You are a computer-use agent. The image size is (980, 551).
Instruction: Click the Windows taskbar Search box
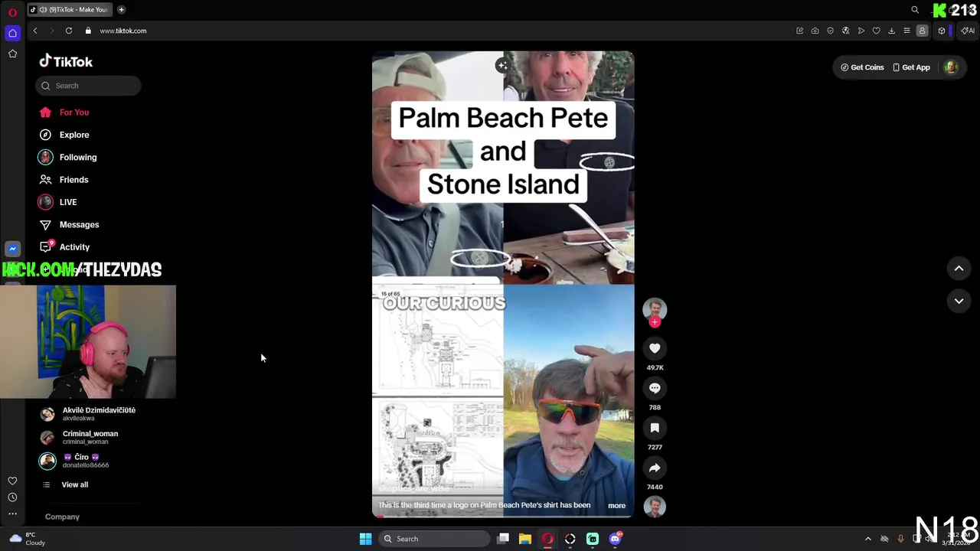[435, 539]
